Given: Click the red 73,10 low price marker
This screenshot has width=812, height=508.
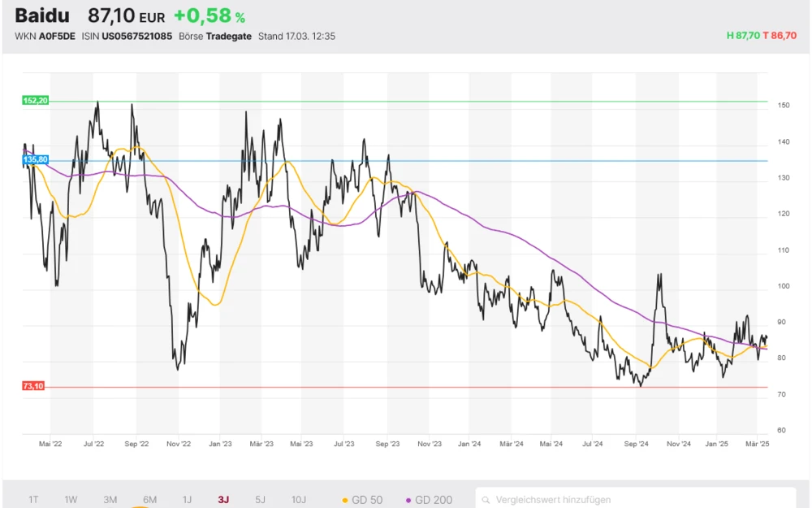Looking at the screenshot, I should [x=33, y=386].
